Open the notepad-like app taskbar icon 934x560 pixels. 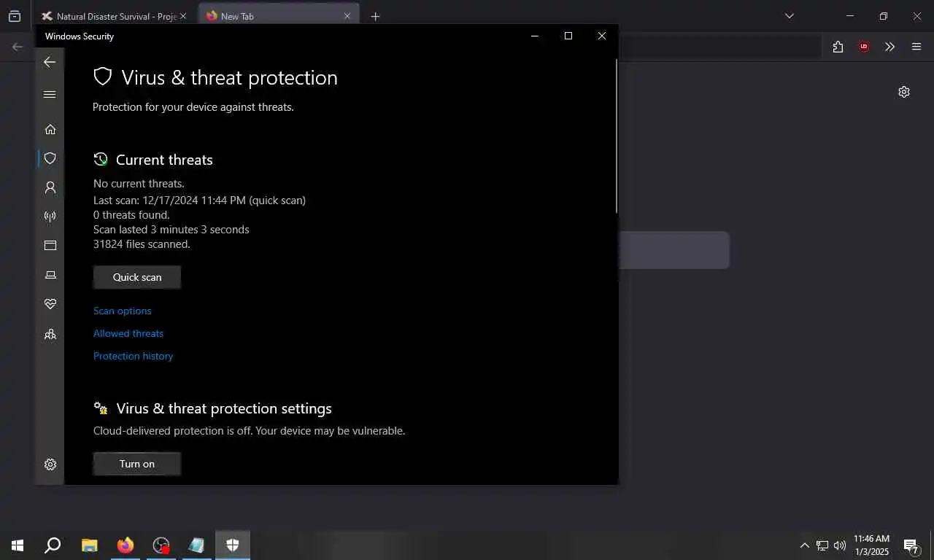(197, 545)
